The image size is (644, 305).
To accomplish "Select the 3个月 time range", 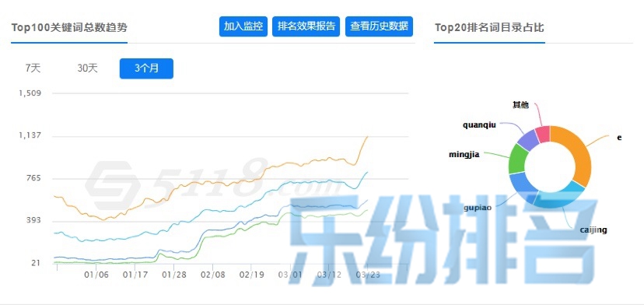I will pos(146,68).
